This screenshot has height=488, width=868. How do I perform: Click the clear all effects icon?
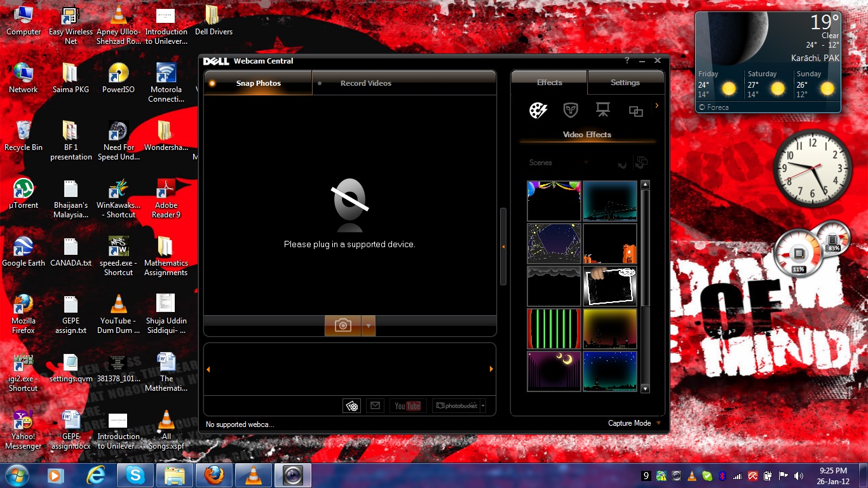pos(641,163)
